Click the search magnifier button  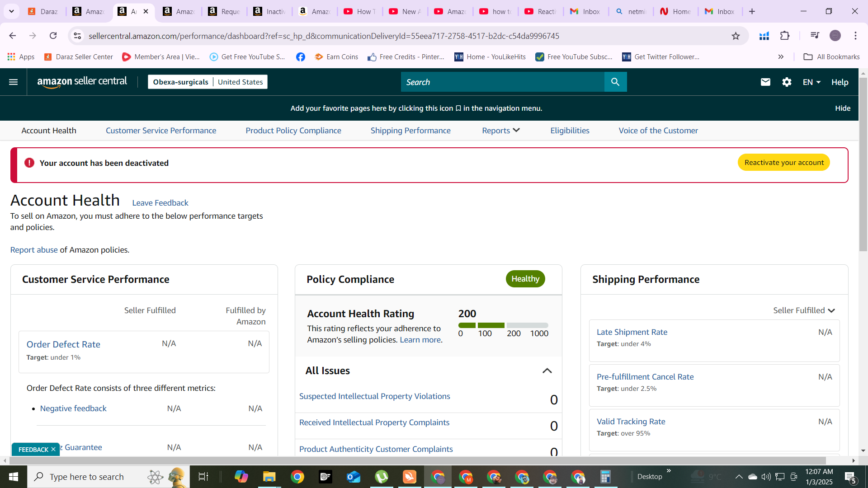(x=615, y=82)
